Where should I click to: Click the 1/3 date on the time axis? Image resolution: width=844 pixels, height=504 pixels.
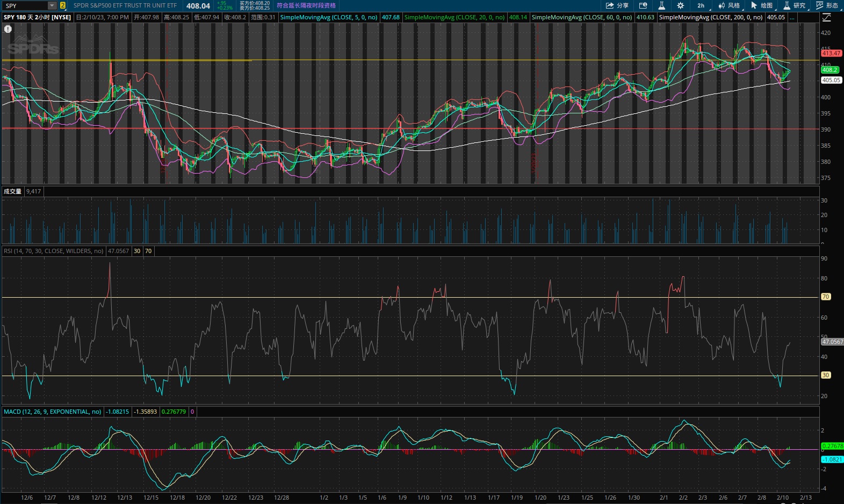click(343, 498)
